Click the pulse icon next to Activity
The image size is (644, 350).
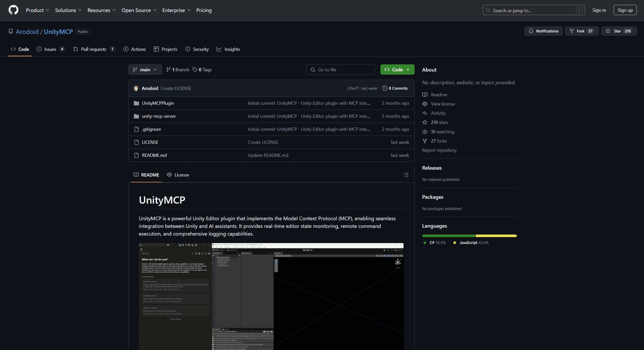(x=425, y=113)
